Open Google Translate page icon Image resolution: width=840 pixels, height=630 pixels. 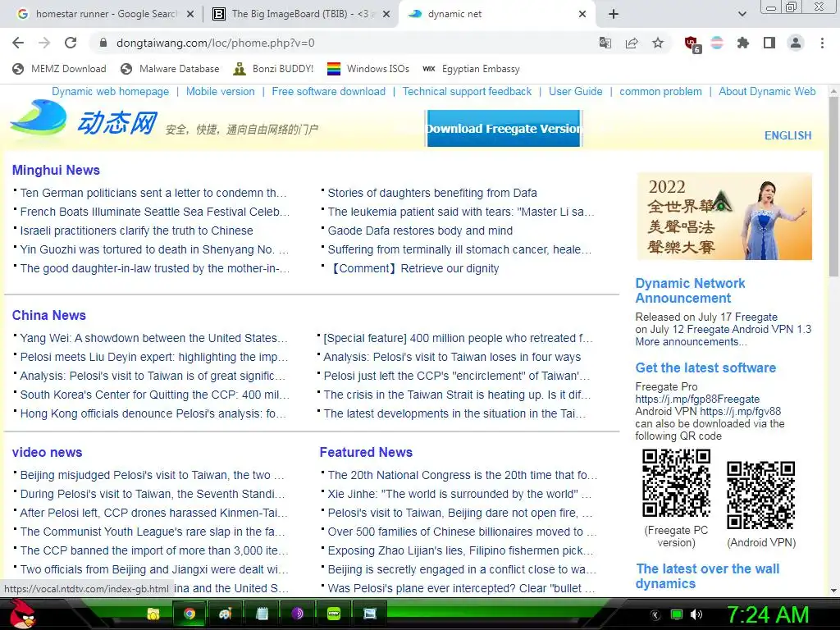pyautogui.click(x=605, y=43)
